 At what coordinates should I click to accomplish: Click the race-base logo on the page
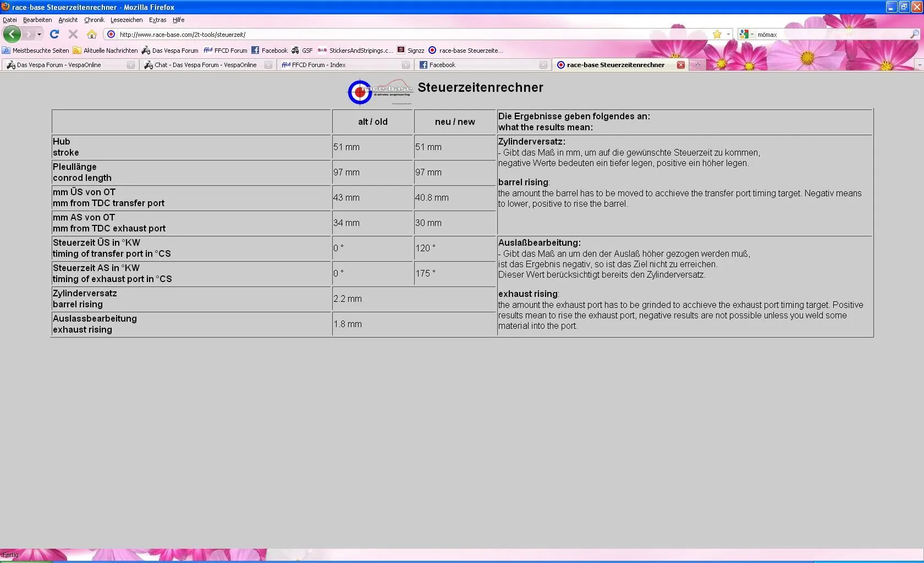point(380,92)
